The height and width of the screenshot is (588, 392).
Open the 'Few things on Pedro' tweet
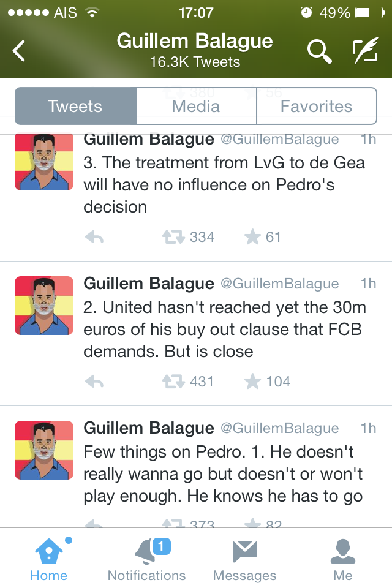coord(223,473)
